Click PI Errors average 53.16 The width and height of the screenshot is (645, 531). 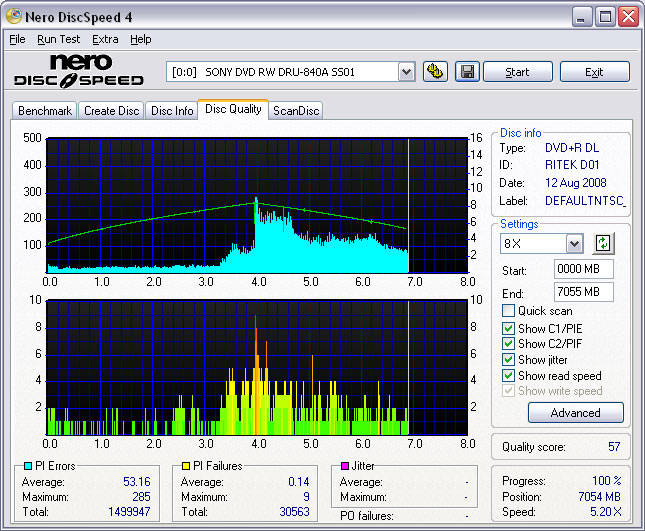tap(137, 482)
